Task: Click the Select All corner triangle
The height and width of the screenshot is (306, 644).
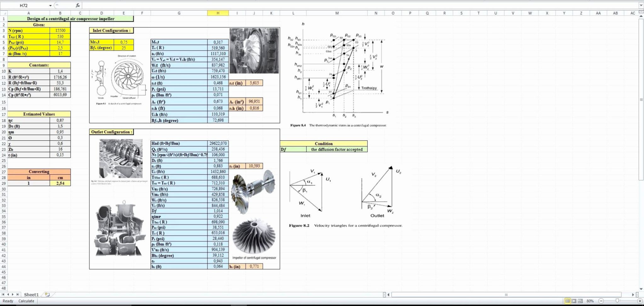Action: pos(3,13)
